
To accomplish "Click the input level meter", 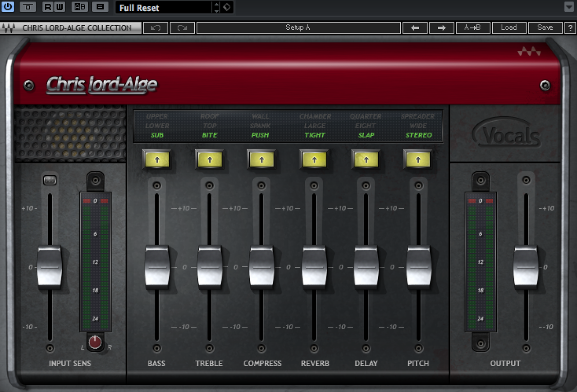I will click(x=96, y=262).
